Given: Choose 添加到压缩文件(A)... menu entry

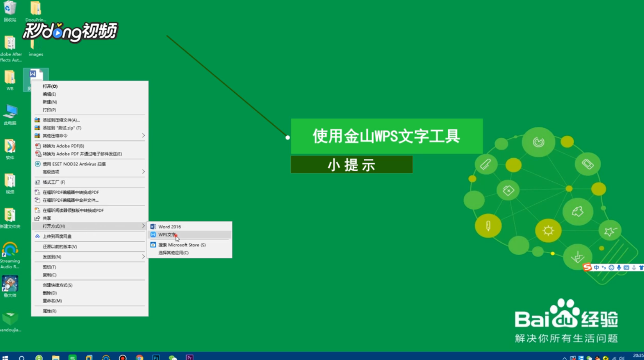Looking at the screenshot, I should (90, 120).
